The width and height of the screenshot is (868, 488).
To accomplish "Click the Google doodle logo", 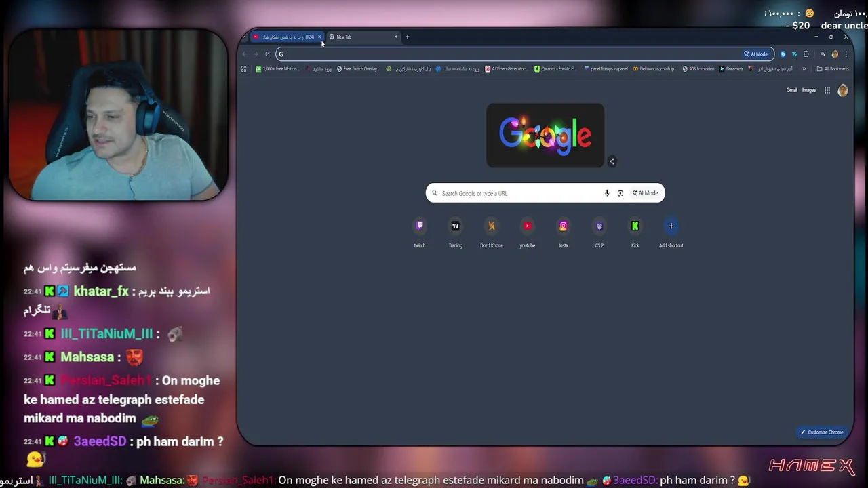I will pos(545,136).
